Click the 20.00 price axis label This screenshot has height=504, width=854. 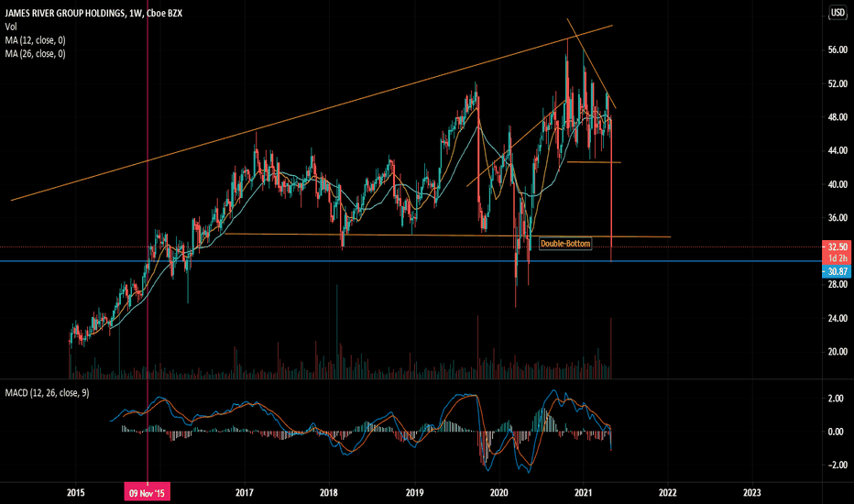click(838, 352)
